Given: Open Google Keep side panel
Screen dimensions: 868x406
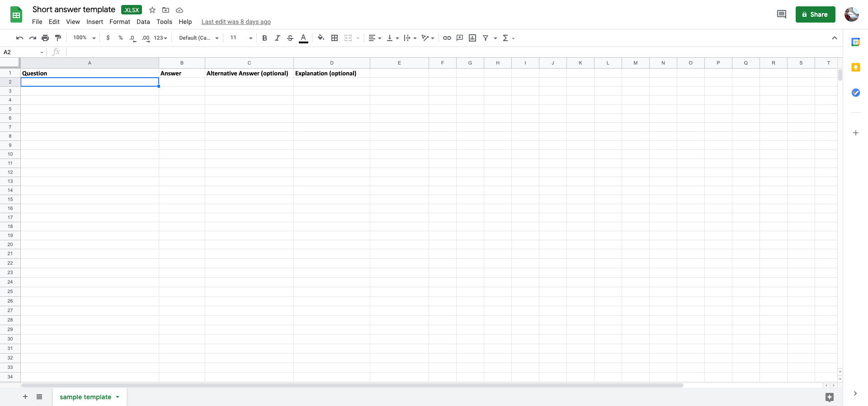Looking at the screenshot, I should [855, 67].
